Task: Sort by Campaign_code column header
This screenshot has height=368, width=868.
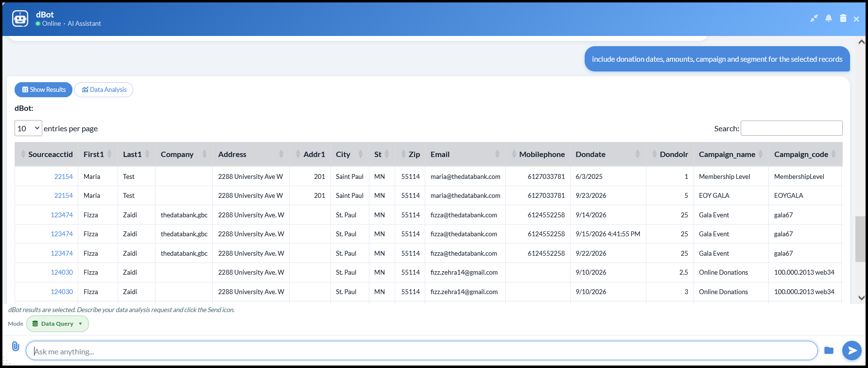Action: click(x=805, y=154)
